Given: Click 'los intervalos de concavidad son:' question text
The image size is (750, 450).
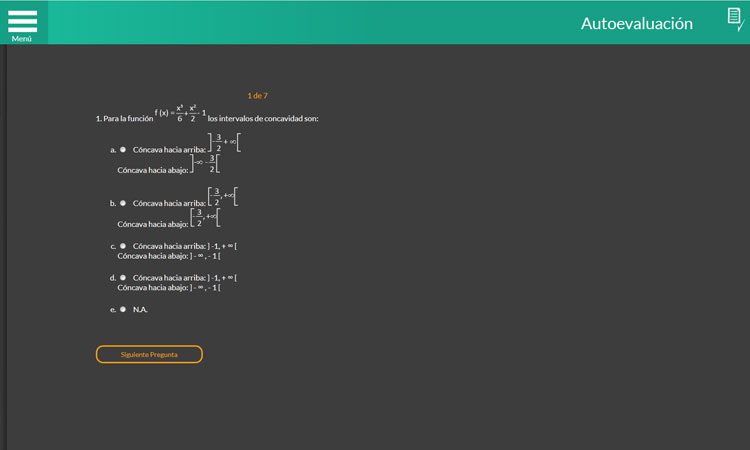Looking at the screenshot, I should [x=263, y=119].
